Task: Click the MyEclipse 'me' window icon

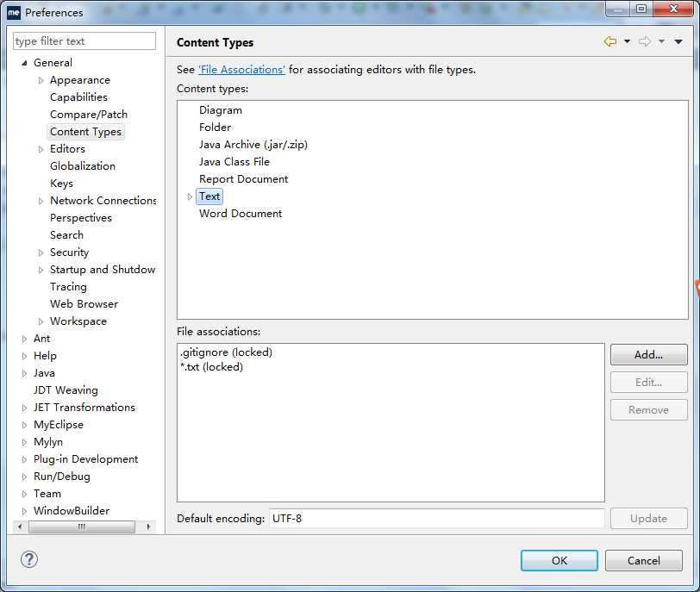Action: click(x=14, y=12)
